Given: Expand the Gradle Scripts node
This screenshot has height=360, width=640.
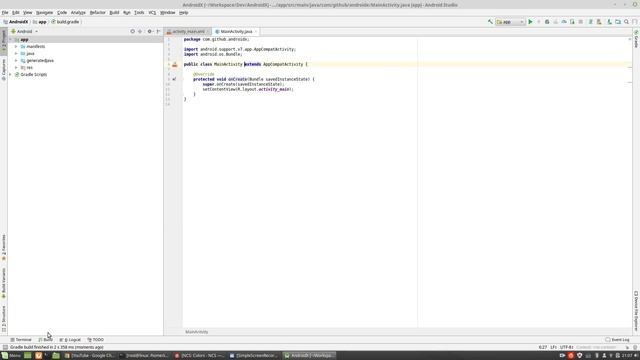Looking at the screenshot, I should point(10,74).
